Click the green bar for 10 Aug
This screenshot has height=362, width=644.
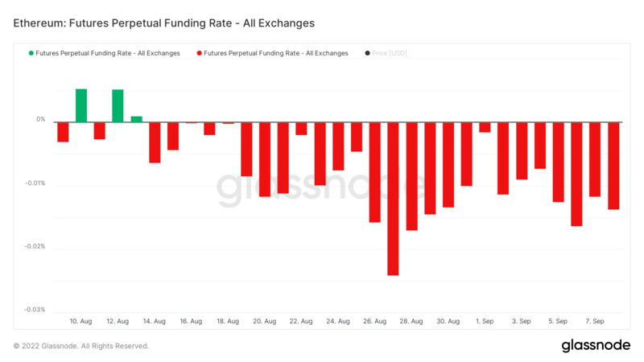[81, 105]
